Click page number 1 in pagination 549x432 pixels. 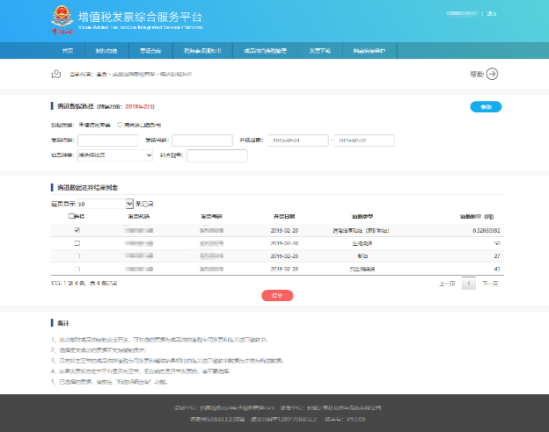[468, 284]
